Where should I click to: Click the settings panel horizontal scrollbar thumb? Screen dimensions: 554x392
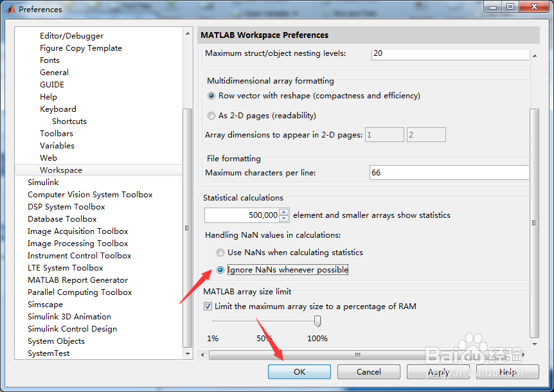(x=357, y=355)
